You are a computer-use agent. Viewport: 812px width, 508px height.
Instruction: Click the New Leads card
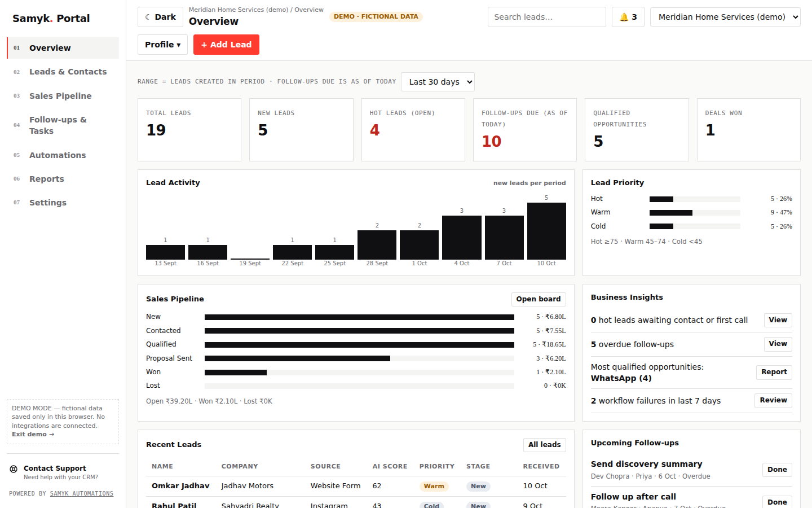coord(301,130)
